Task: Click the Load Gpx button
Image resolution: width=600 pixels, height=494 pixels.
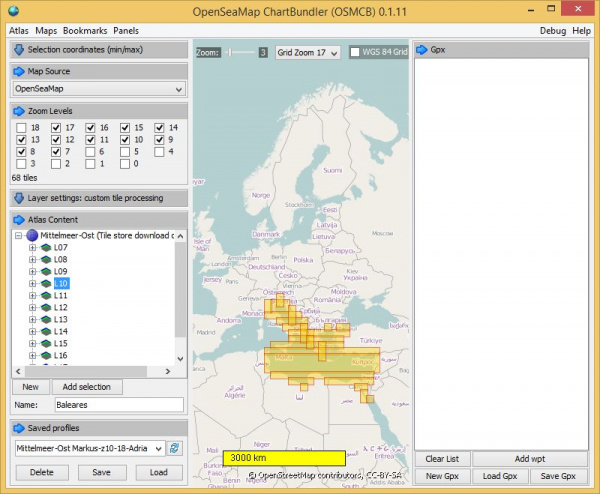Action: pos(503,476)
